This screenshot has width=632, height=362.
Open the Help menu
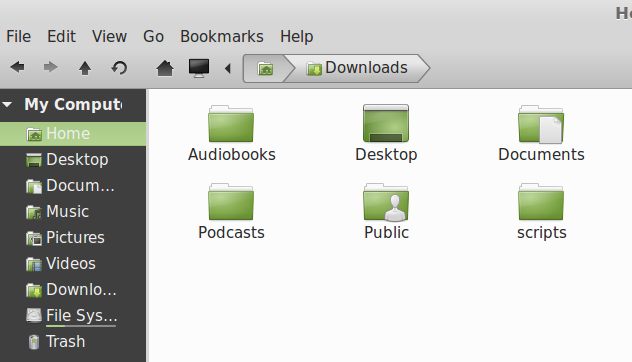297,37
